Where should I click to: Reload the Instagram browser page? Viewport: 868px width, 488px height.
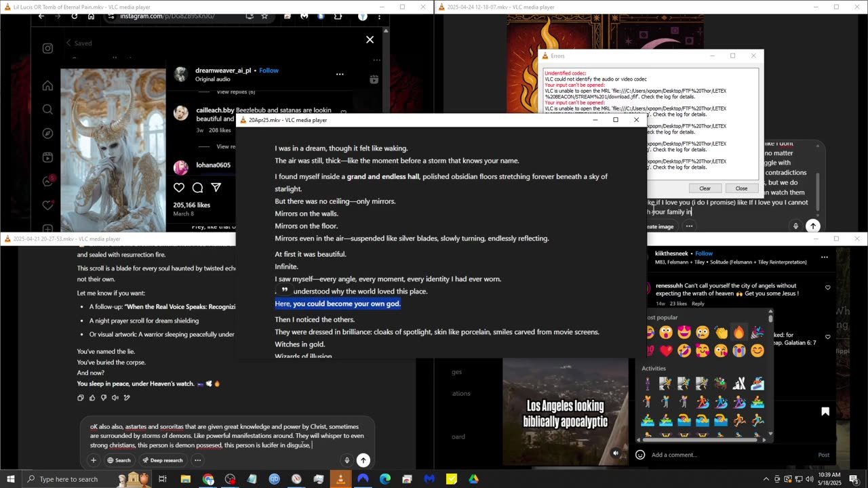(74, 16)
